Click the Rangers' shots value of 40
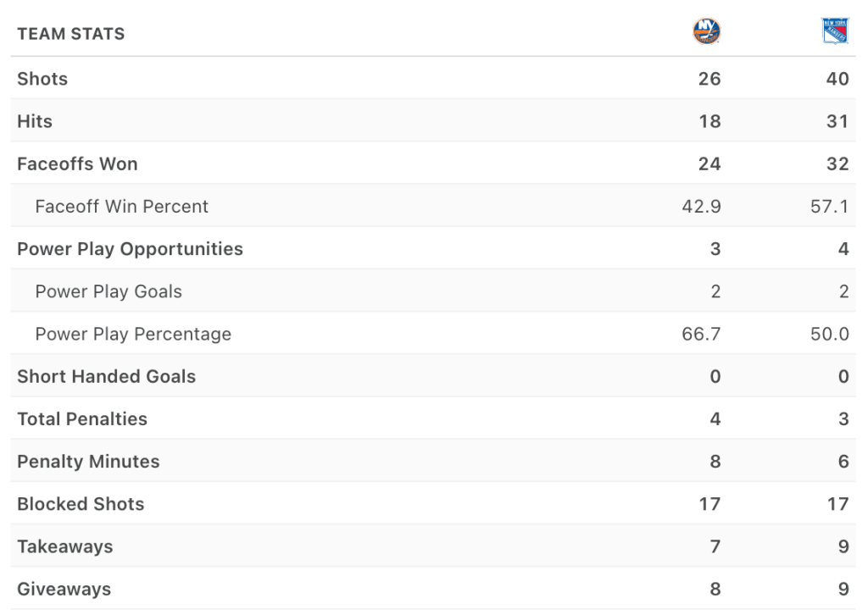 (837, 79)
